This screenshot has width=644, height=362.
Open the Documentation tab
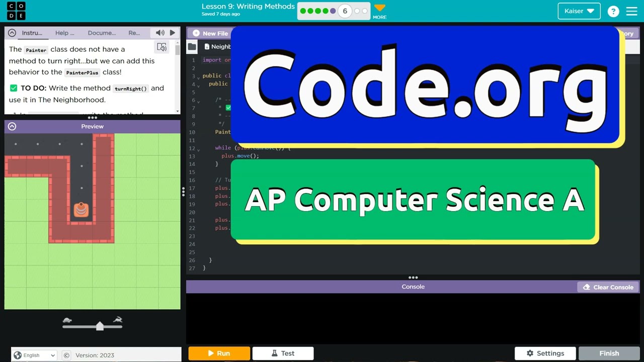102,33
